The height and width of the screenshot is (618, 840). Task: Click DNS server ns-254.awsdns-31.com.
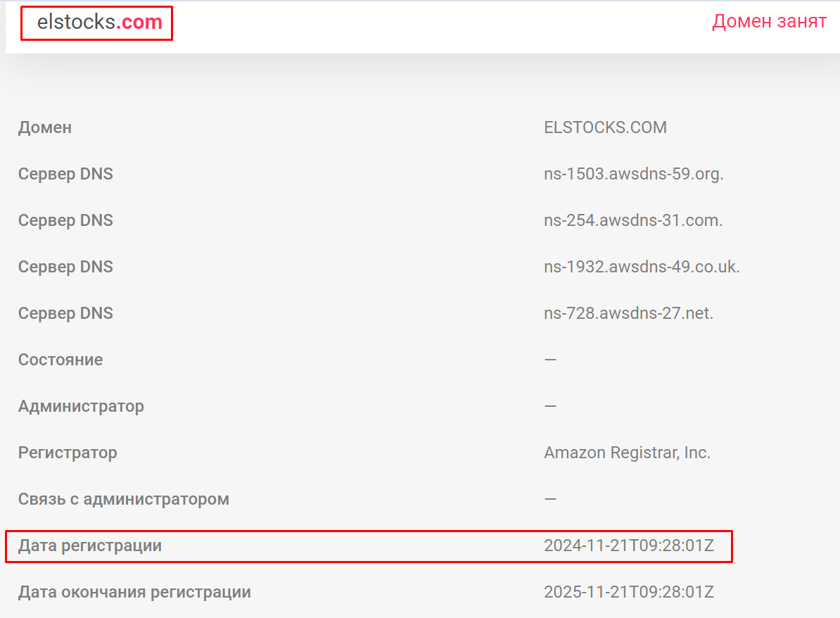pyautogui.click(x=633, y=220)
